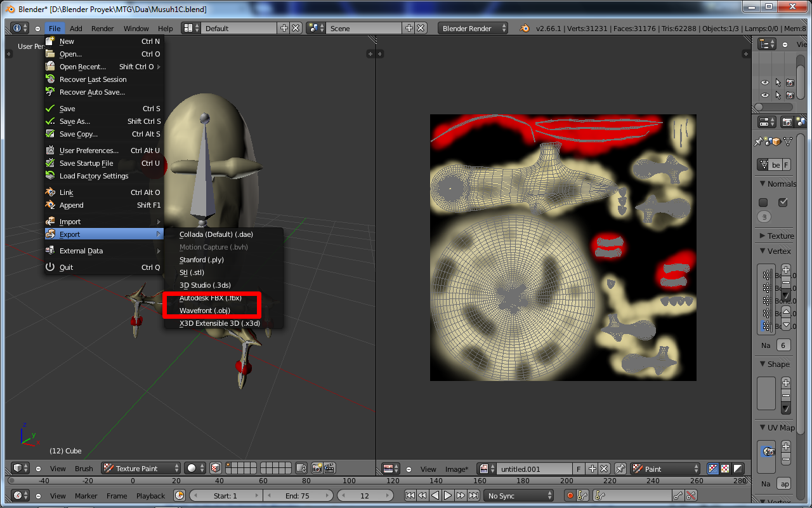Enable the checkbox in the Normals panel
This screenshot has height=508, width=812.
(783, 202)
